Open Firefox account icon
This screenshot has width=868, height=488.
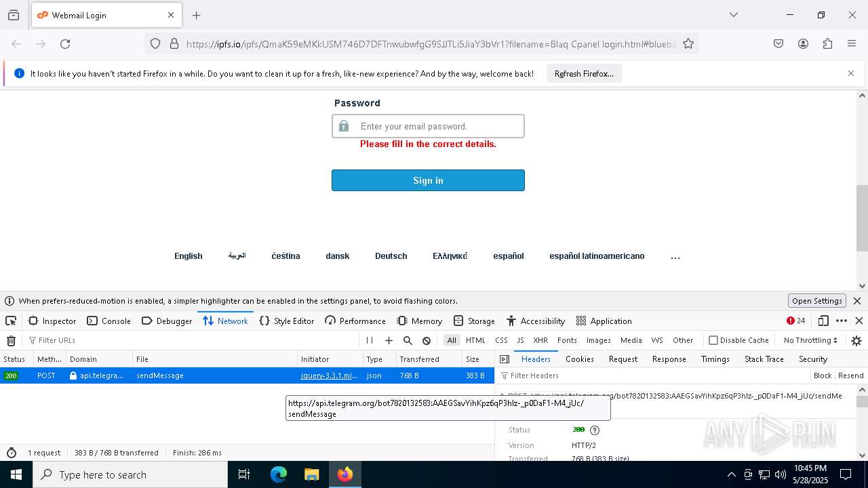[803, 44]
